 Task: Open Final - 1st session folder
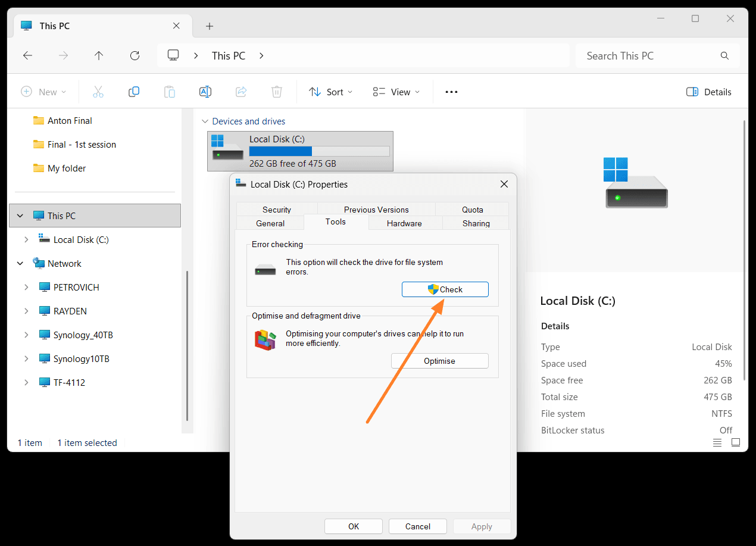click(x=82, y=144)
